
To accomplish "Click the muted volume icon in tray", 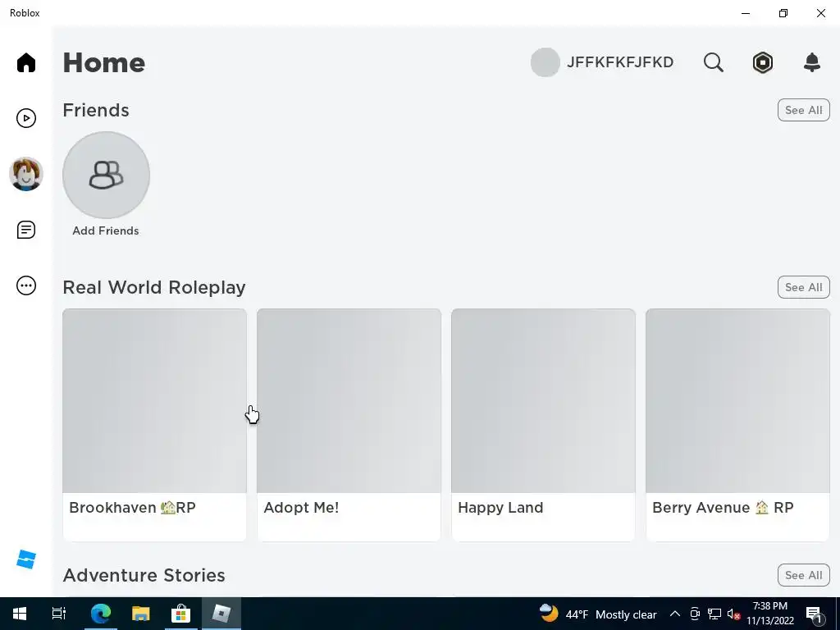I will coord(733,614).
